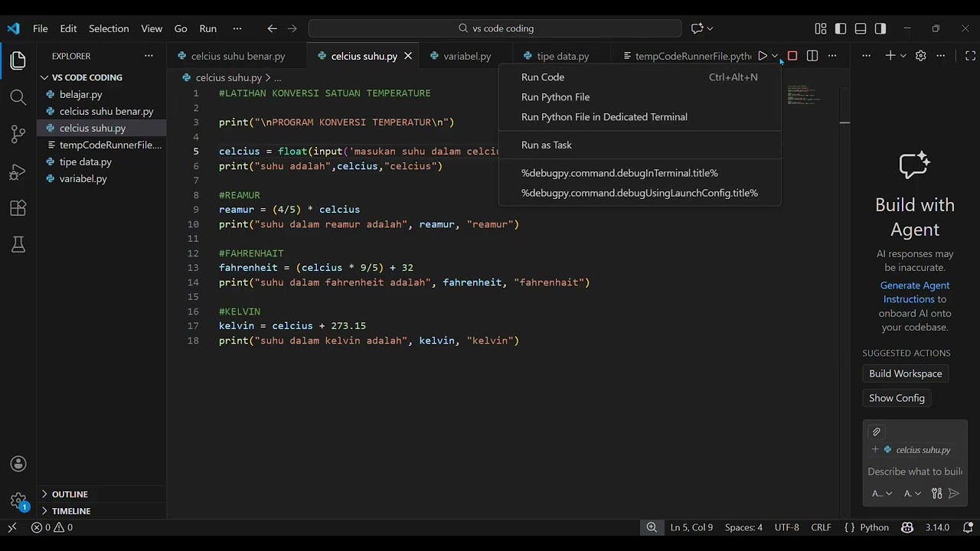980x551 pixels.
Task: Split the editor to the right
Action: 812,56
